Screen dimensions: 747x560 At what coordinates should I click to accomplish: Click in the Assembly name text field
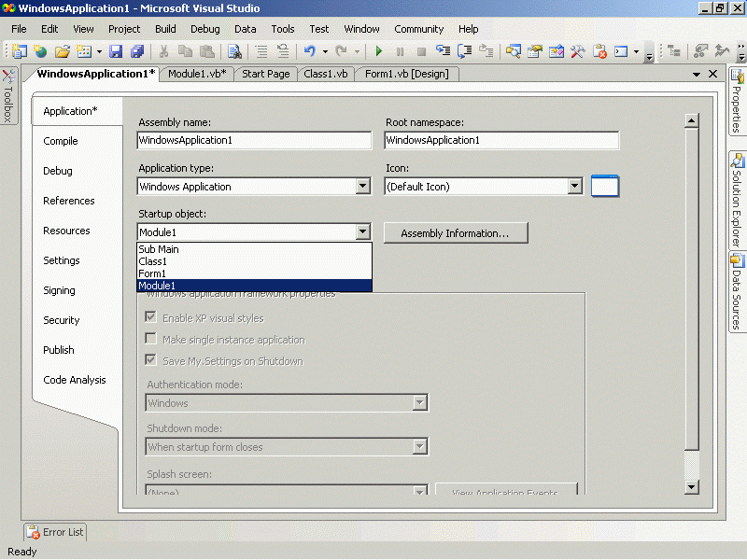tap(254, 140)
